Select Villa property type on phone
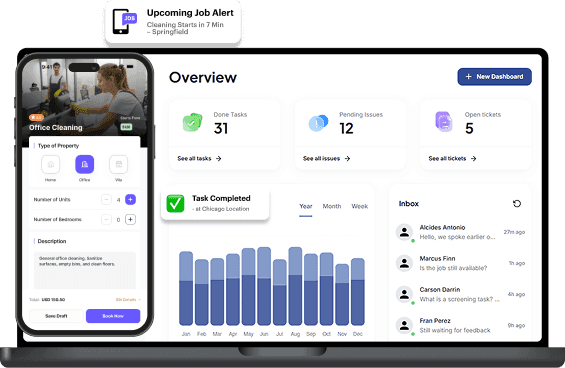Screen dimensions: 565x368 [119, 164]
